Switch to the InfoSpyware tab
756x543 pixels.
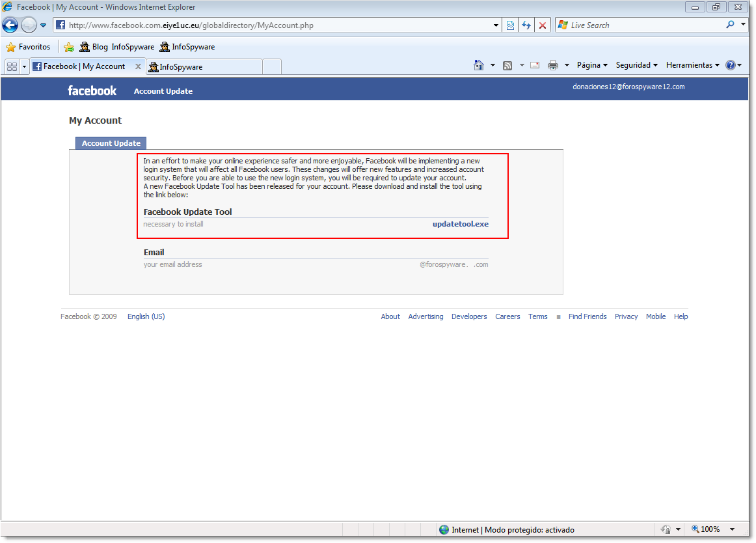(204, 67)
